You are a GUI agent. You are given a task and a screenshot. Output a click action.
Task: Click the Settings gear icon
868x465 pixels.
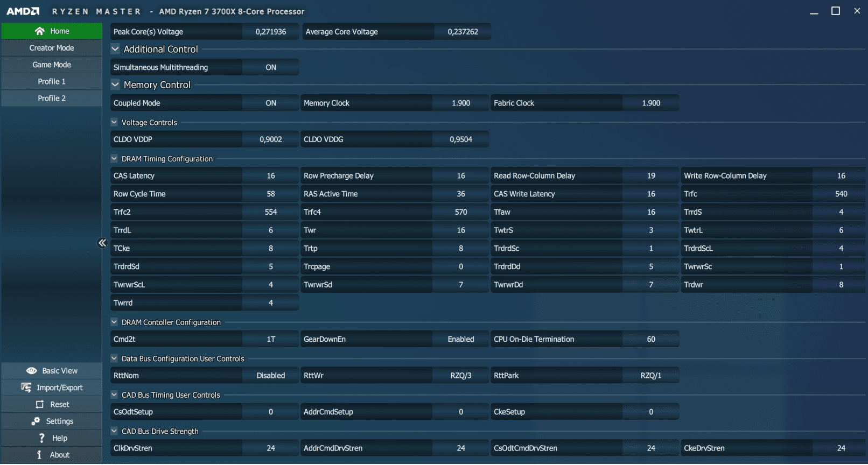pos(36,421)
